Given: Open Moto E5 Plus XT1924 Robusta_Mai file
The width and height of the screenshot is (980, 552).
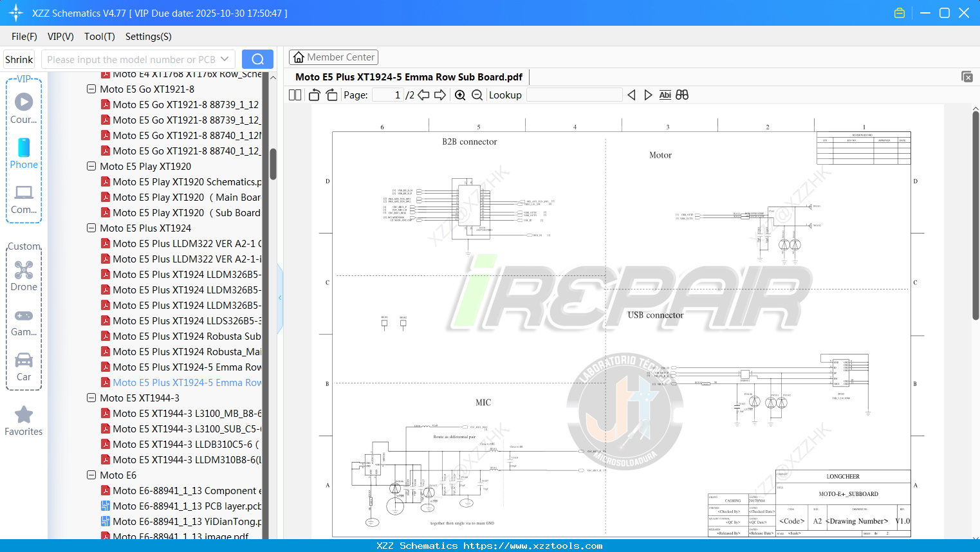Looking at the screenshot, I should tap(181, 351).
